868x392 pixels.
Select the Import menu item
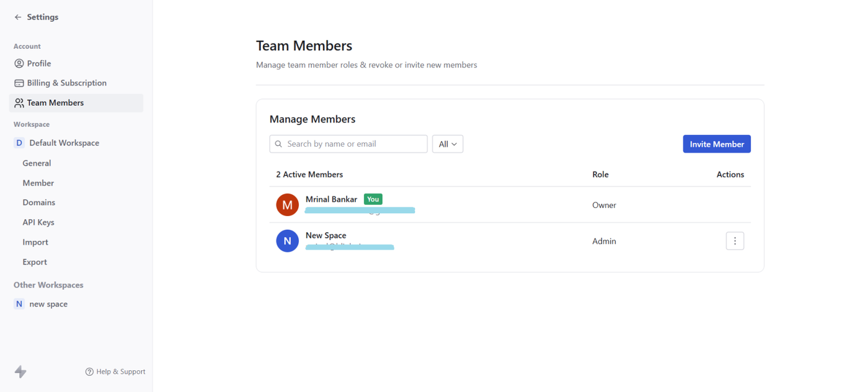point(35,242)
